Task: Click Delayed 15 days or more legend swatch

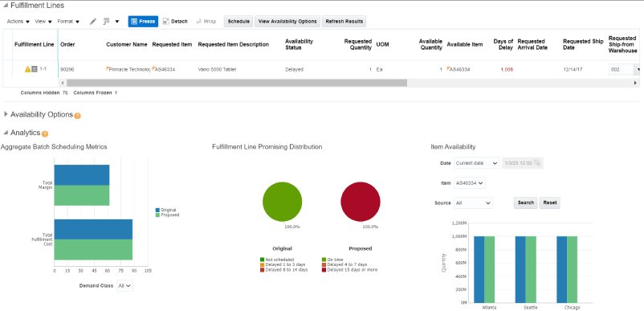Action: [324, 270]
